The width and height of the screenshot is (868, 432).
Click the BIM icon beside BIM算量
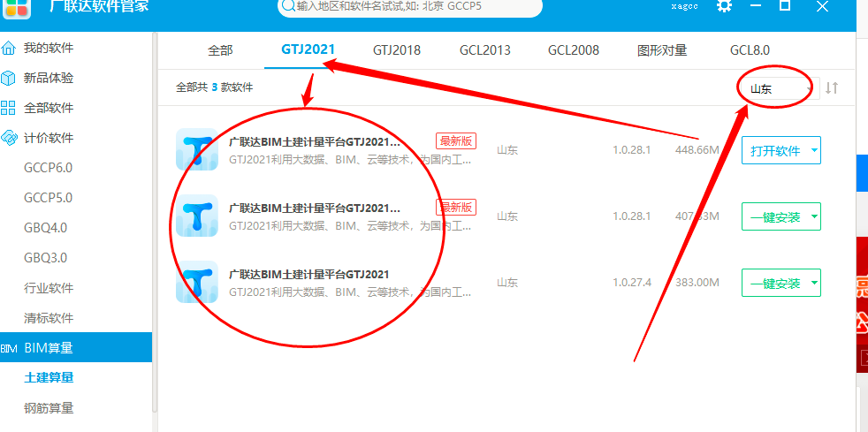tap(8, 348)
